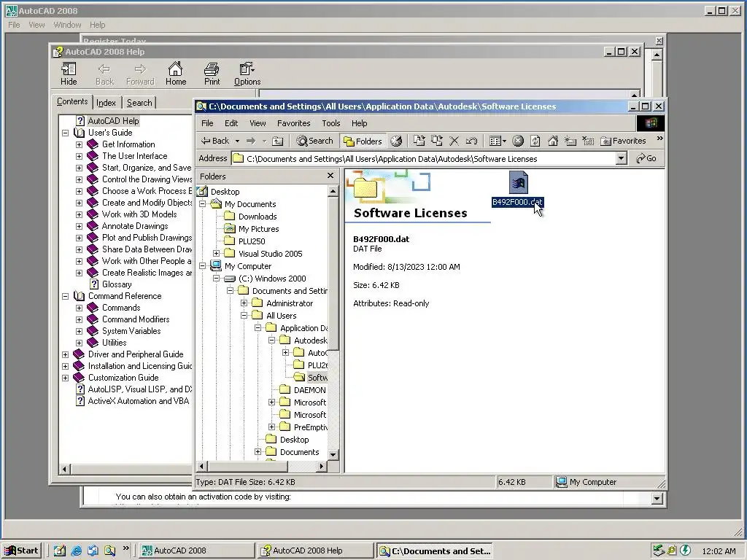This screenshot has width=747, height=560.
Task: Click the Search button in Explorer toolbar
Action: point(315,141)
